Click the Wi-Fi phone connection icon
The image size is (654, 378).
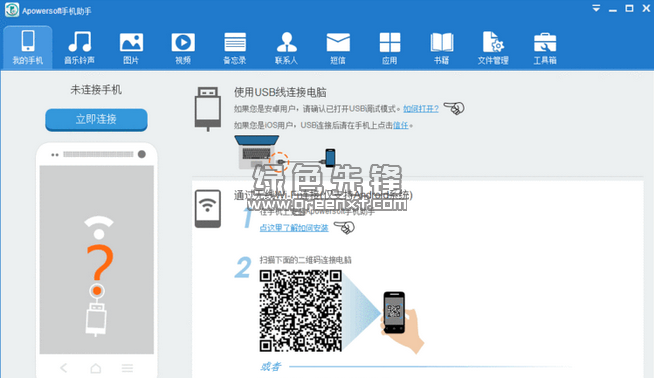[x=208, y=209]
